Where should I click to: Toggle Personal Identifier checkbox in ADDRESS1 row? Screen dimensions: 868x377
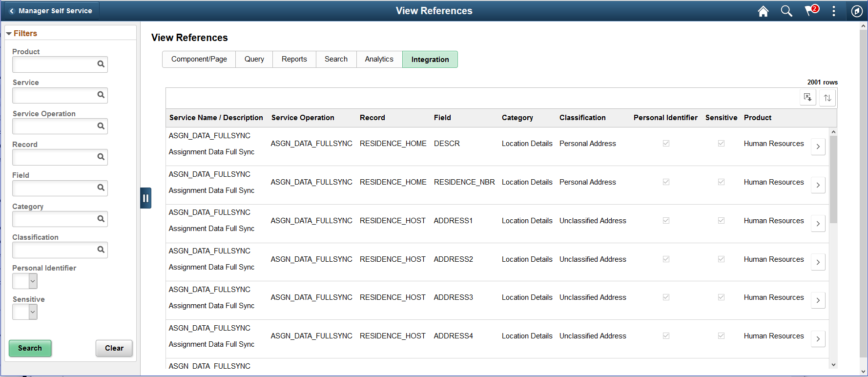point(666,221)
